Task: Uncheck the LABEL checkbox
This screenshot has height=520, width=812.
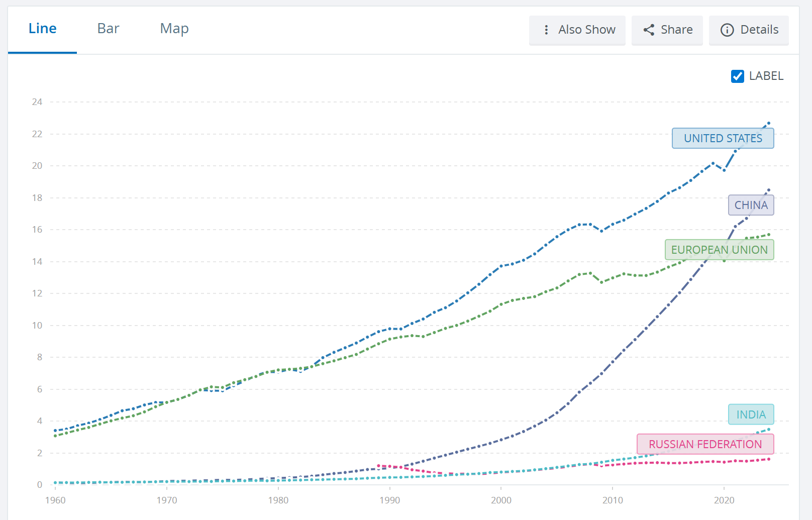Action: click(x=737, y=76)
